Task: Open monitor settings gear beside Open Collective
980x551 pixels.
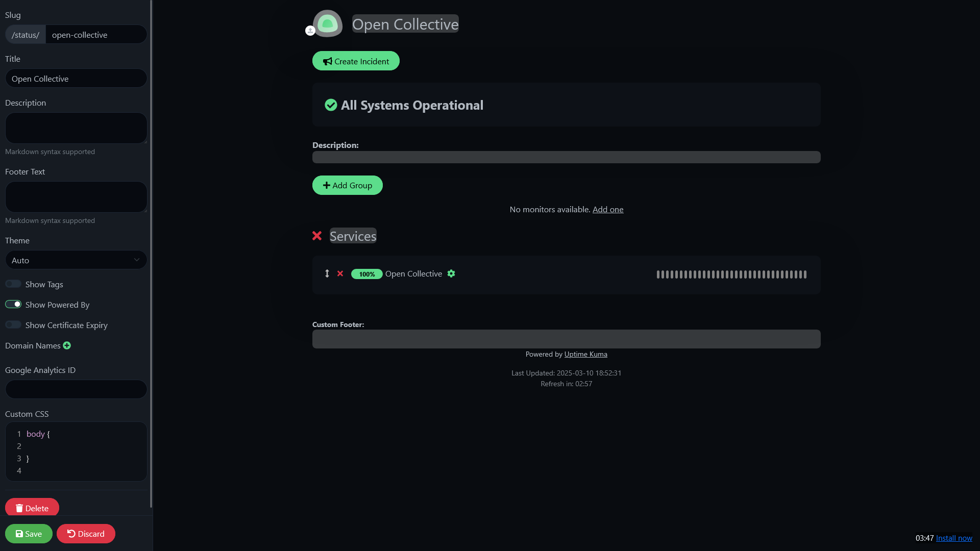Action: point(451,273)
